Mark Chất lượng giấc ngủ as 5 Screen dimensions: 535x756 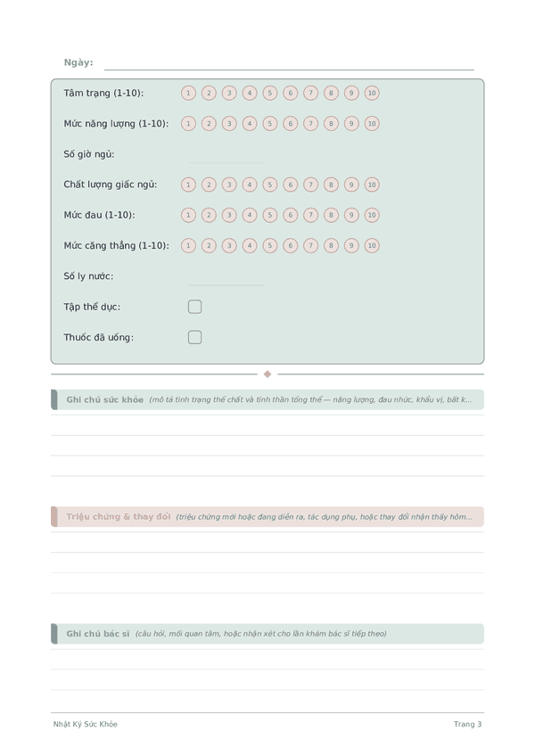269,185
